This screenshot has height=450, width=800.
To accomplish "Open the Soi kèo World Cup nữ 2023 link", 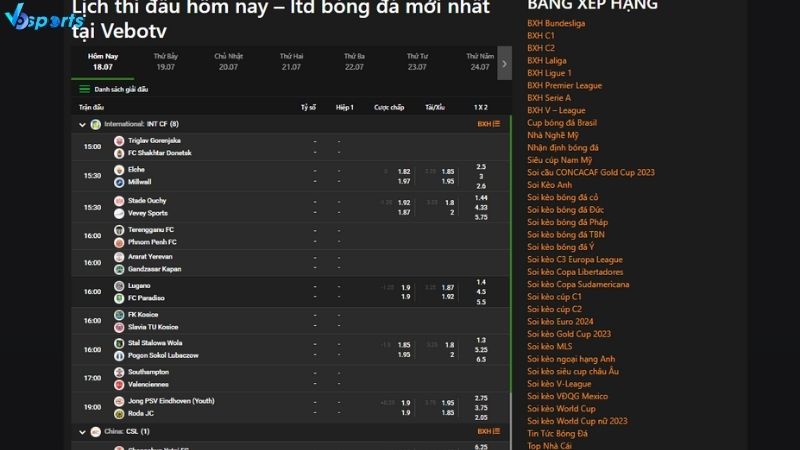I will click(577, 421).
